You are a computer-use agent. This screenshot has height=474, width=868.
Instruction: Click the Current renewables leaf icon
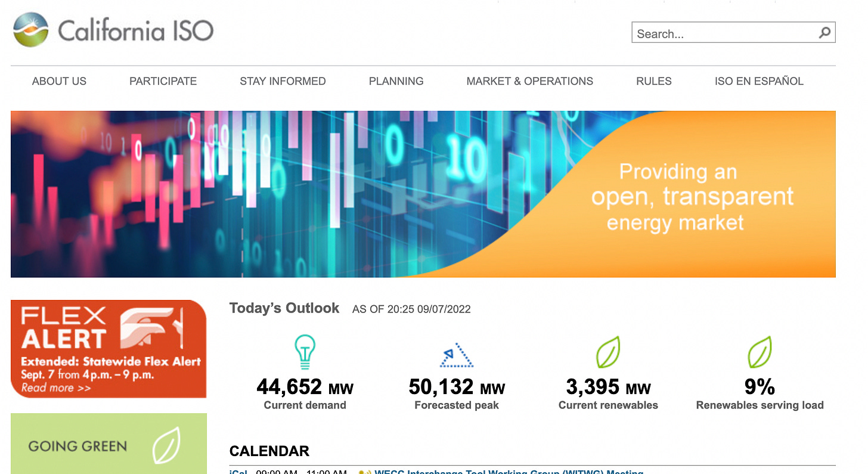[x=608, y=352]
